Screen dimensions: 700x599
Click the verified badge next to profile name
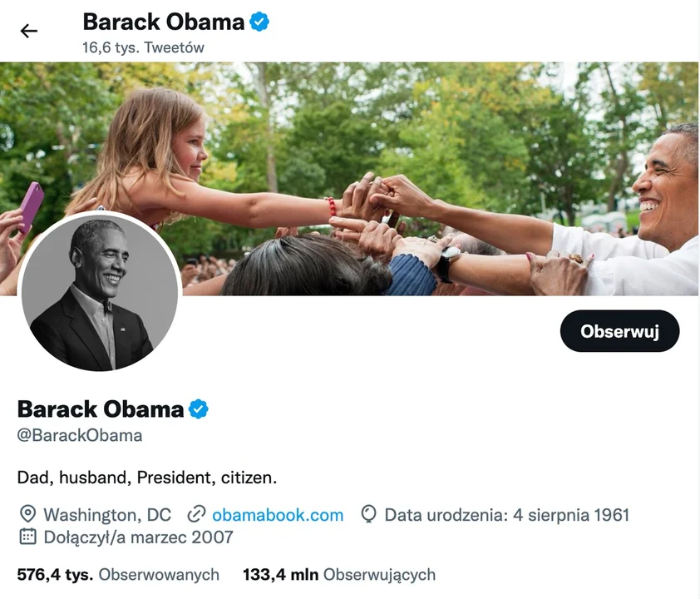pyautogui.click(x=198, y=409)
